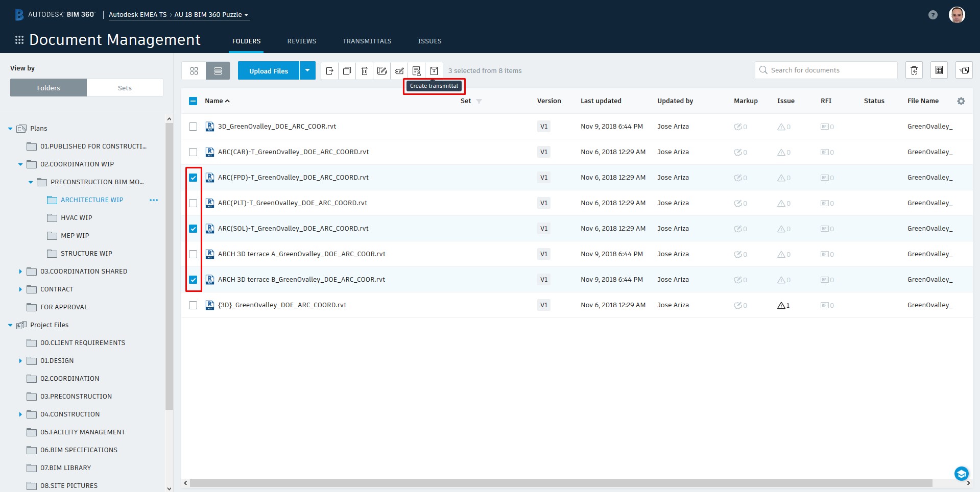Uncheck ARC(FPD)-T_GreenOvalley file checkbox
980x492 pixels.
click(193, 178)
